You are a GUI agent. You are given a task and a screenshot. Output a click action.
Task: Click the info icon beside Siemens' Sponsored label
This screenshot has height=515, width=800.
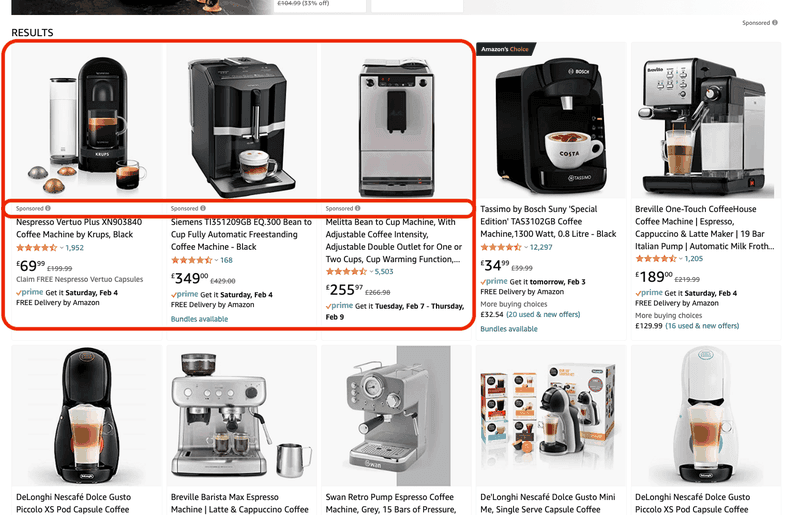coord(203,208)
